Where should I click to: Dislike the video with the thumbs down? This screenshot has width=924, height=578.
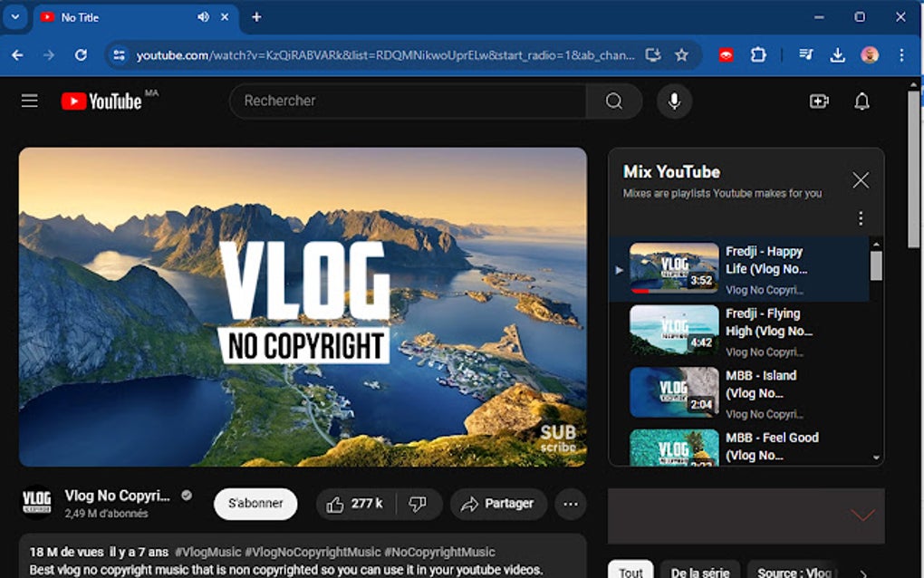click(x=418, y=504)
